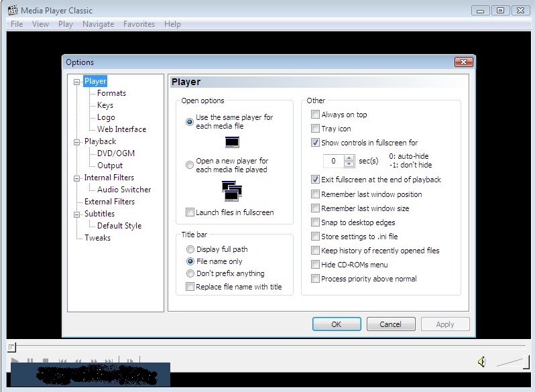Click the rewind button
The width and height of the screenshot is (535, 392).
coord(78,361)
